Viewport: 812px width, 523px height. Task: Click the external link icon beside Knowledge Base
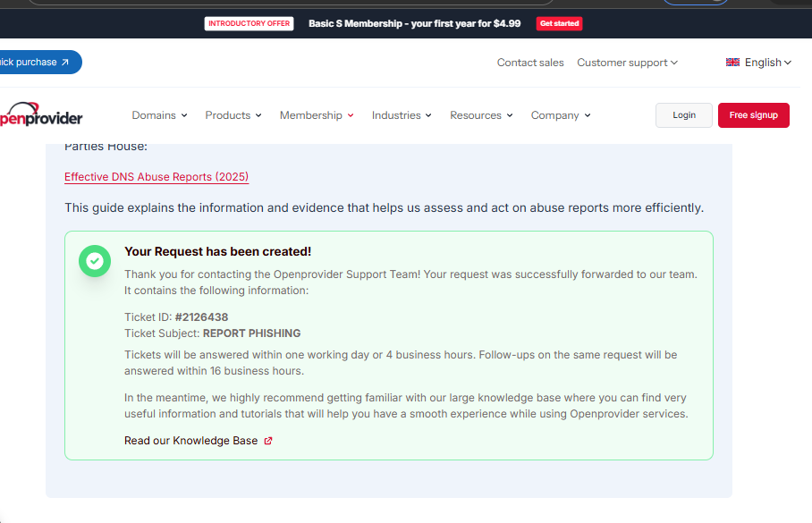tap(268, 441)
